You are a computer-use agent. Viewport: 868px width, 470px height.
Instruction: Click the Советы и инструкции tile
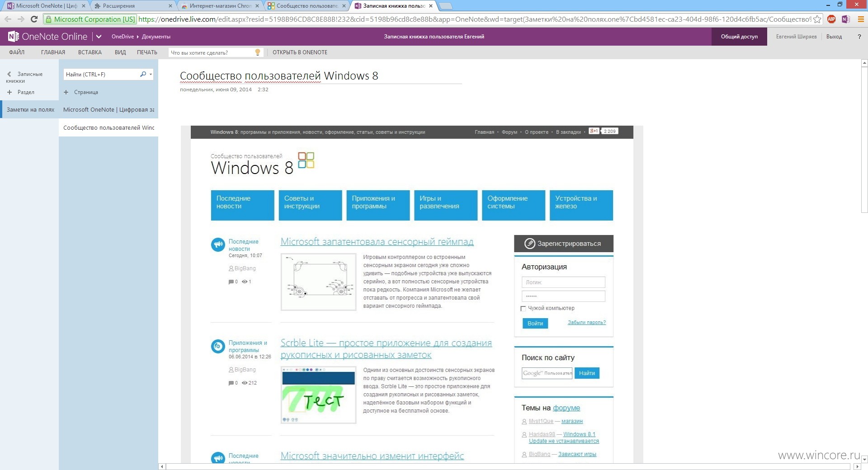310,205
